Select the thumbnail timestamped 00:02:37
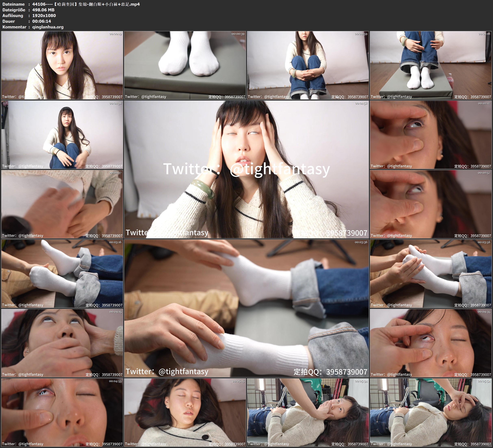The image size is (493, 448). point(62,204)
